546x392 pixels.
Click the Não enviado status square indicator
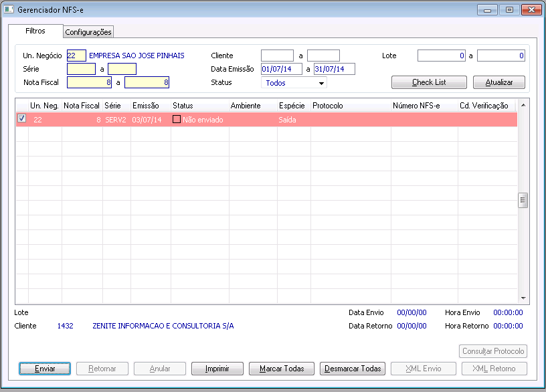tap(177, 120)
